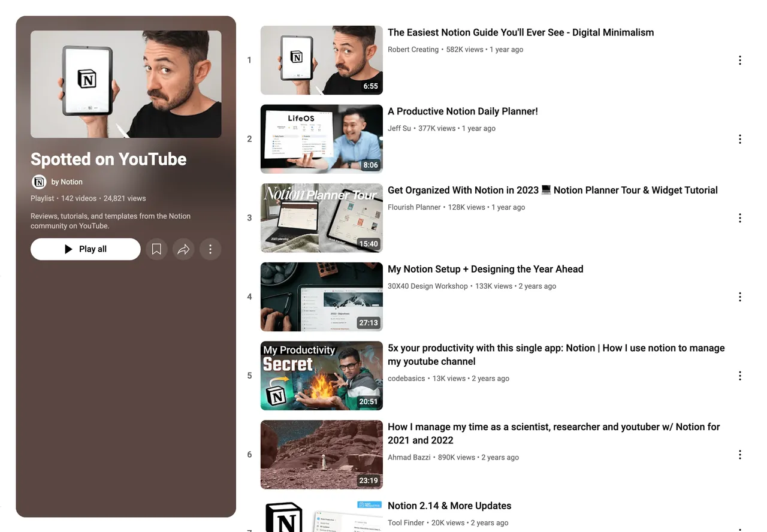Open action menu for My Notion Setup video
This screenshot has width=767, height=532.
point(739,297)
